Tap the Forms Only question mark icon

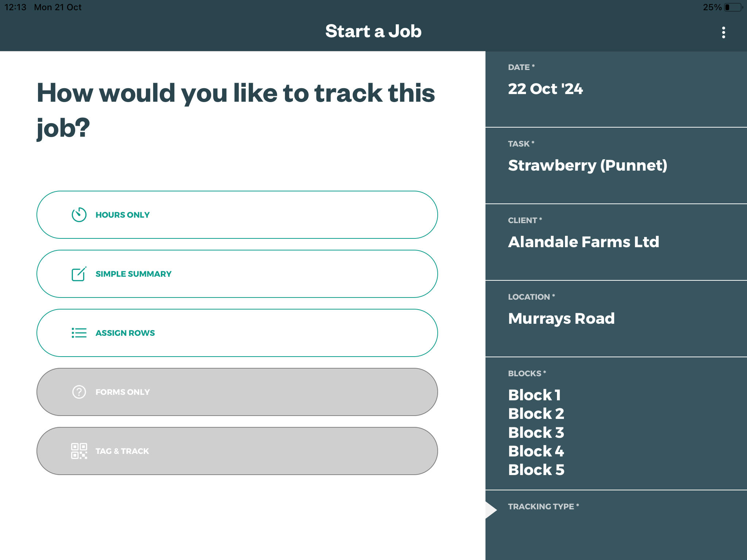(x=79, y=392)
